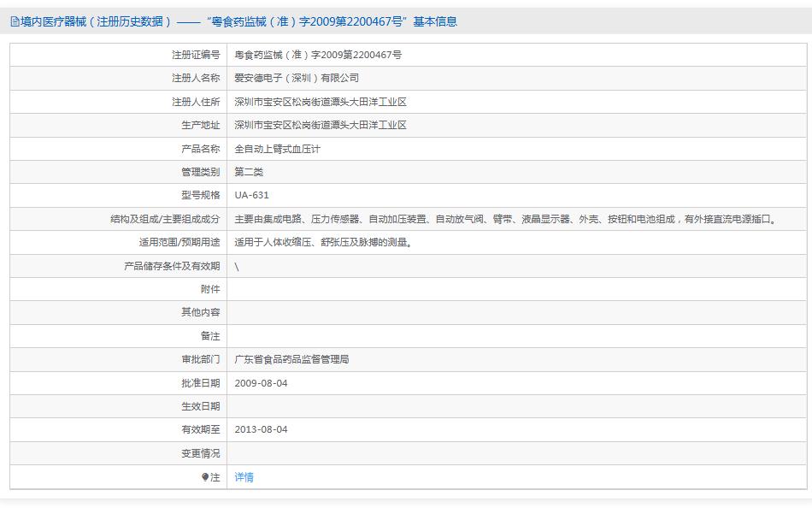Image resolution: width=812 pixels, height=508 pixels.
Task: Open the 详情 details link
Action: click(243, 477)
